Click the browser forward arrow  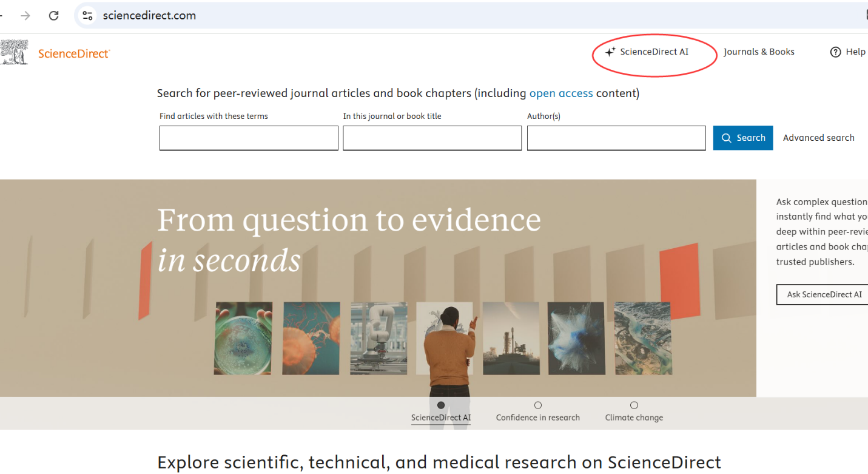pyautogui.click(x=25, y=16)
